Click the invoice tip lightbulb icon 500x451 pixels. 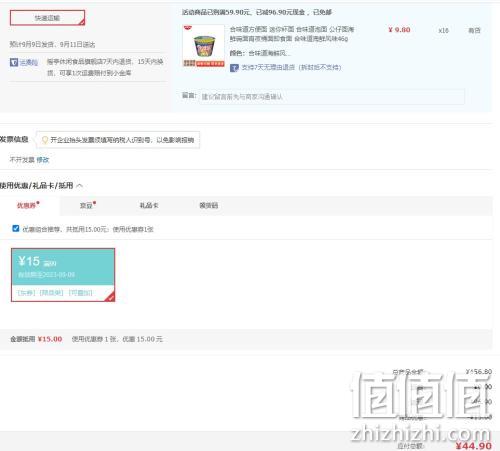coord(44,140)
